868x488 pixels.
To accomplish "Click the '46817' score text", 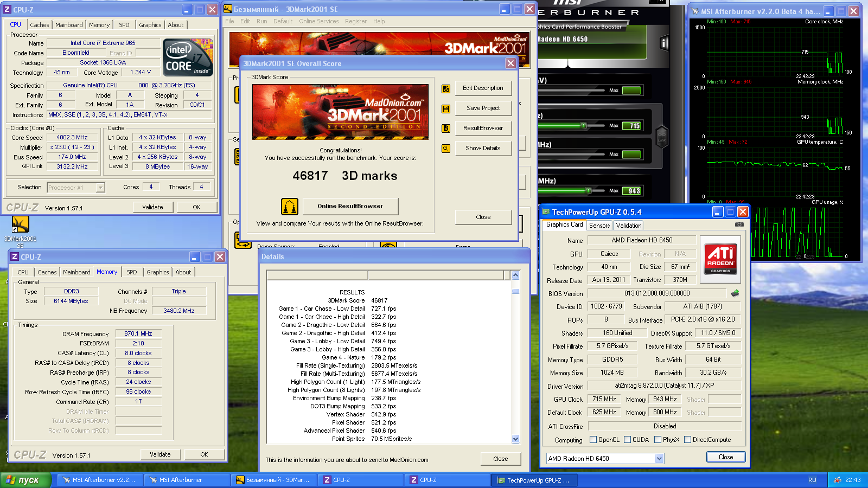I will [x=310, y=176].
